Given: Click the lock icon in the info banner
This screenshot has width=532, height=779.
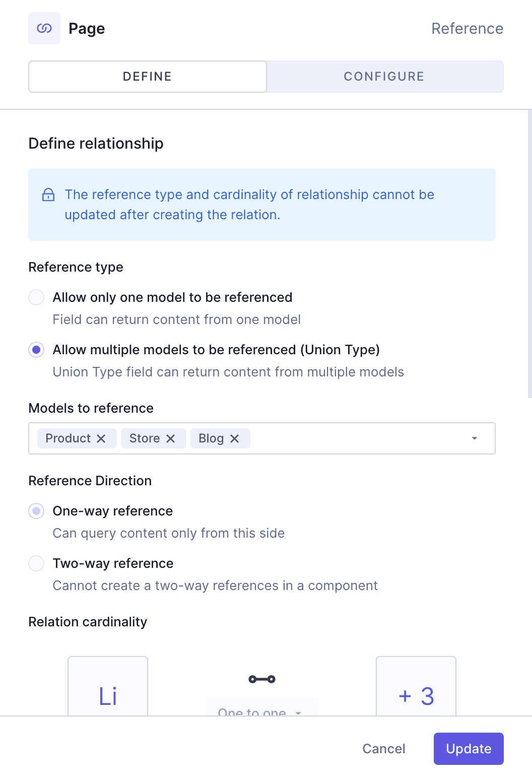Looking at the screenshot, I should click(48, 195).
